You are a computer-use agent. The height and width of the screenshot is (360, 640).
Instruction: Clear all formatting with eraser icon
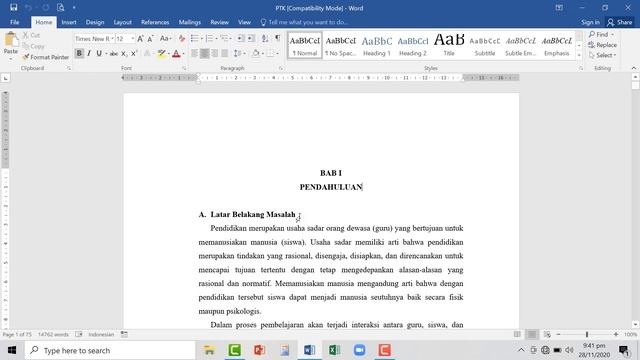pos(182,39)
